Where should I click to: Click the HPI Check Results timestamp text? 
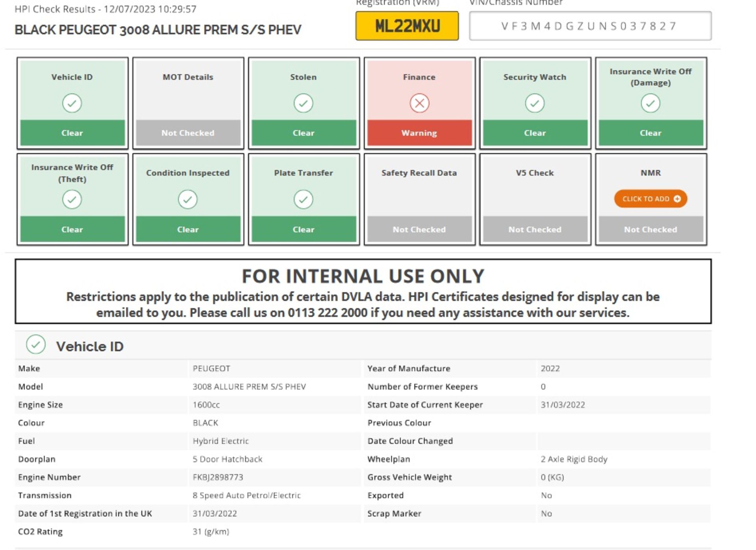point(106,9)
